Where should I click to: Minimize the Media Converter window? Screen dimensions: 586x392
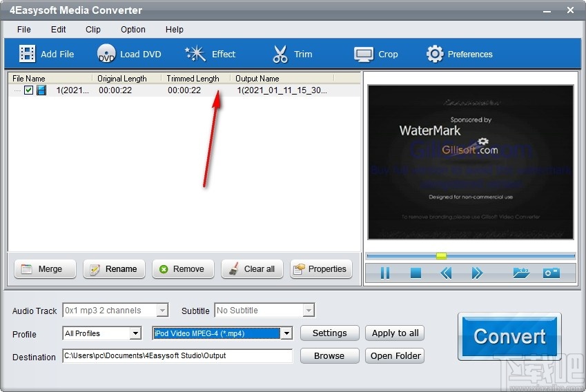coord(547,11)
